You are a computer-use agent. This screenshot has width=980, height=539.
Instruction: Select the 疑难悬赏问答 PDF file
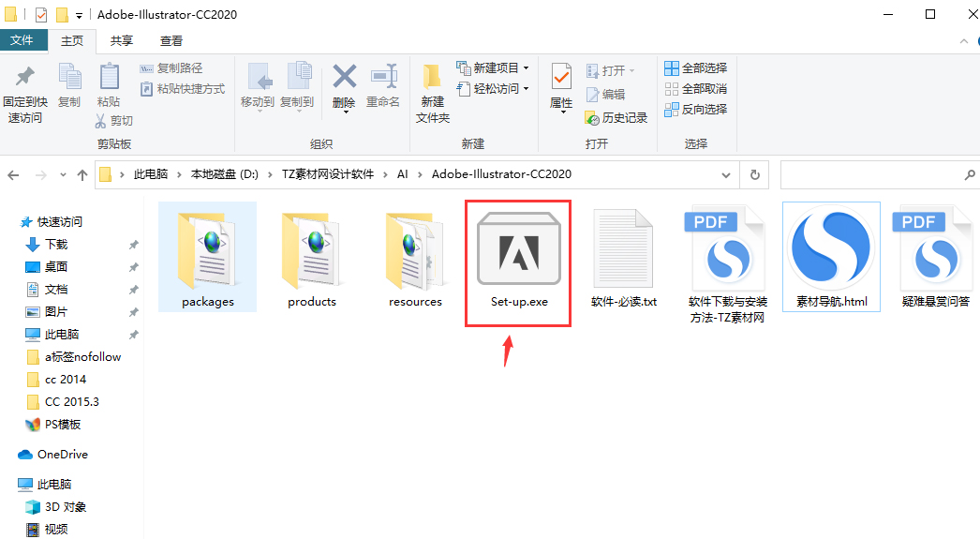click(x=935, y=257)
